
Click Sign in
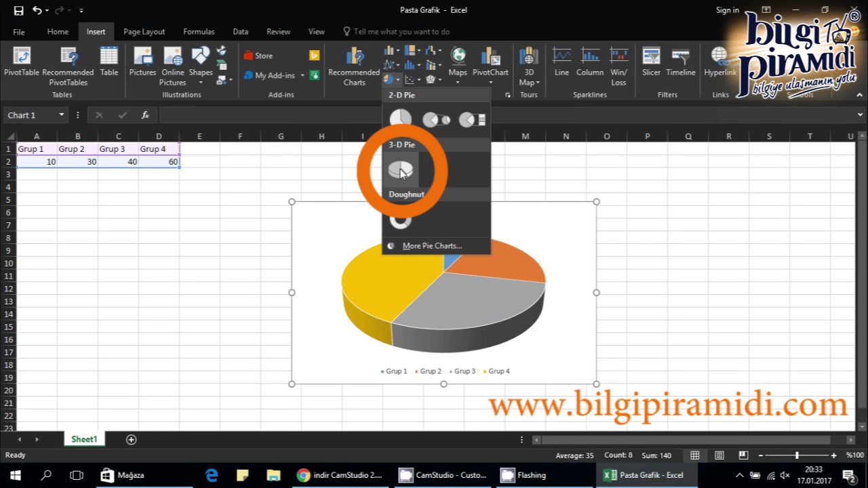(728, 10)
